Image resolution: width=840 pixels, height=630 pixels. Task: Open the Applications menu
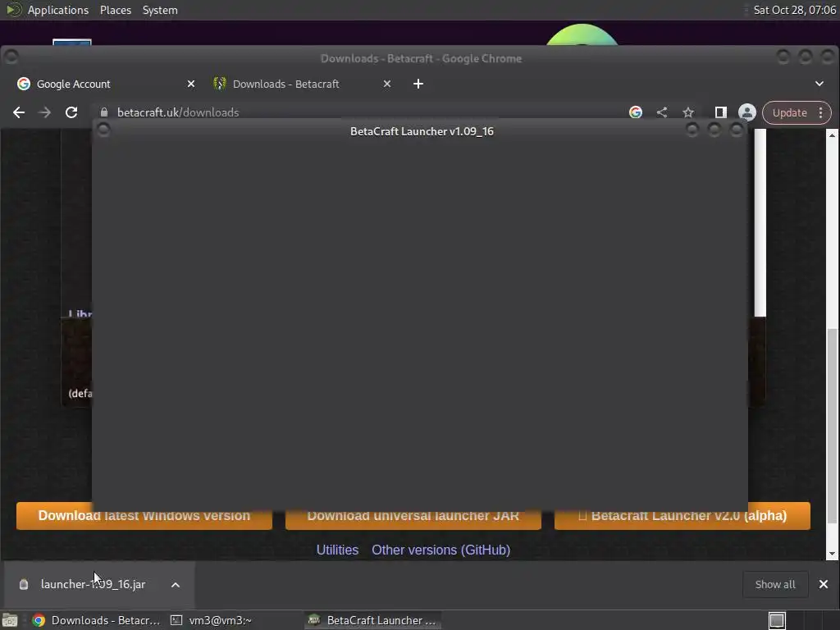click(58, 10)
